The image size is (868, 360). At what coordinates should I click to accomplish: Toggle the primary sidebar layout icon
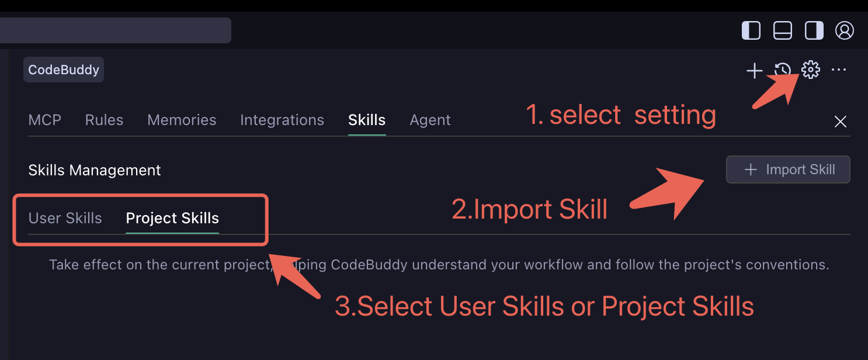coord(751,30)
